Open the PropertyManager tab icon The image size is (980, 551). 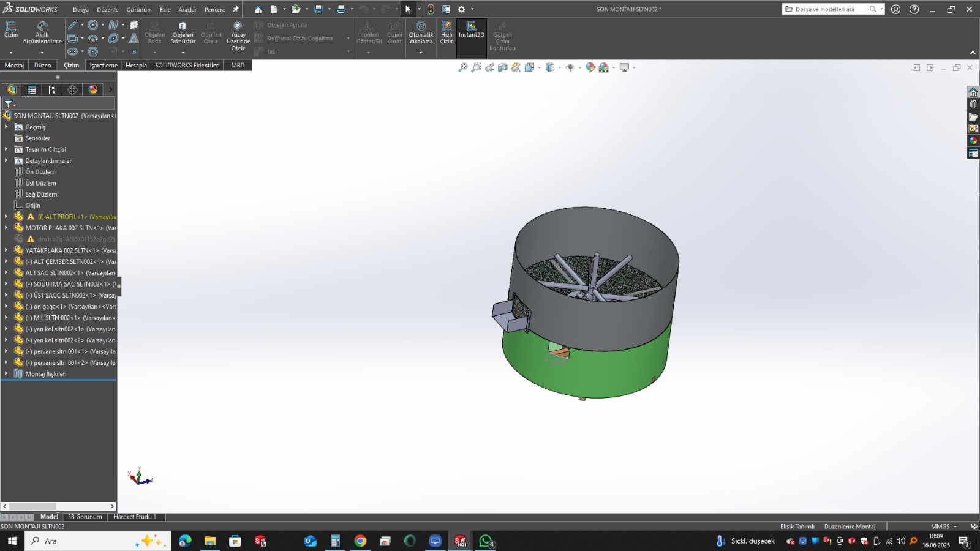31,89
